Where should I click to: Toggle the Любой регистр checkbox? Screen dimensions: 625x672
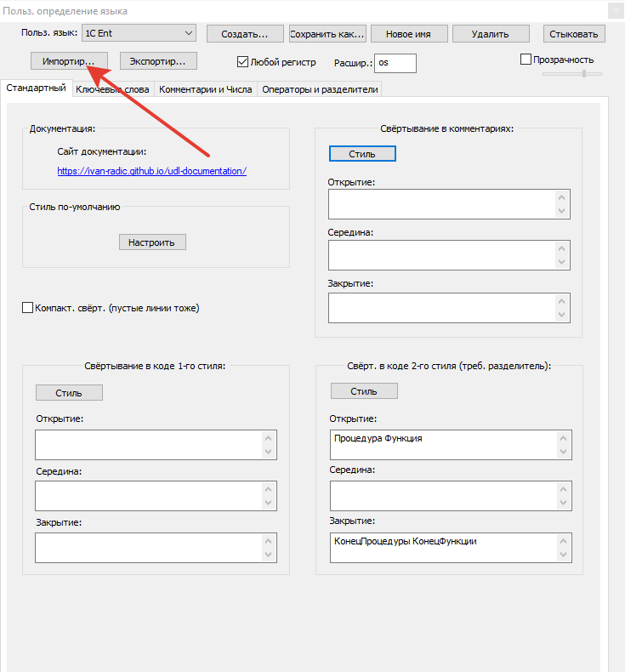[242, 62]
